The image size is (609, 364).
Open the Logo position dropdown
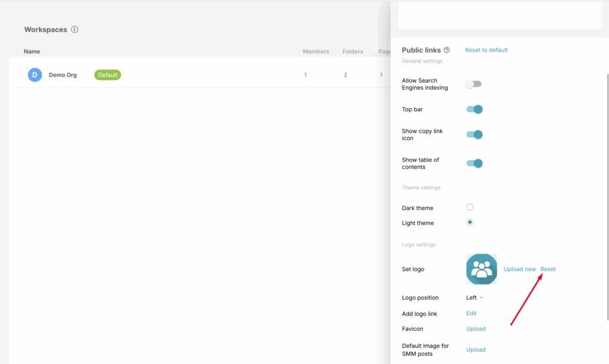click(475, 298)
